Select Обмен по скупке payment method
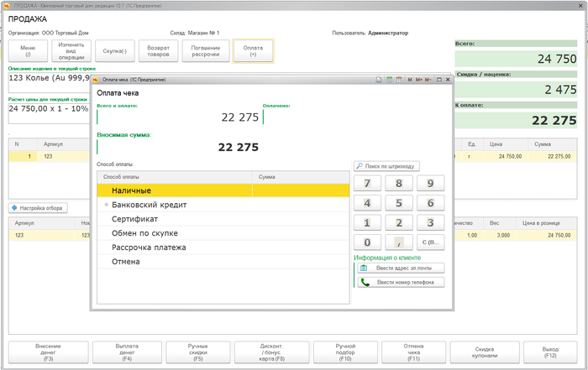588x370 pixels. point(223,233)
